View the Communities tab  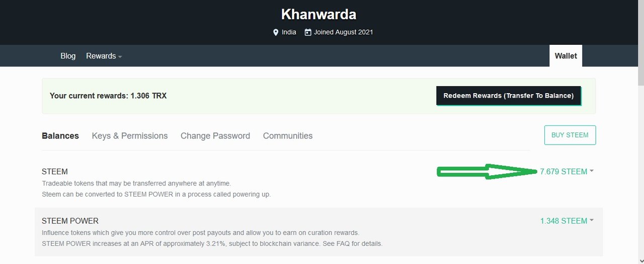pos(288,136)
